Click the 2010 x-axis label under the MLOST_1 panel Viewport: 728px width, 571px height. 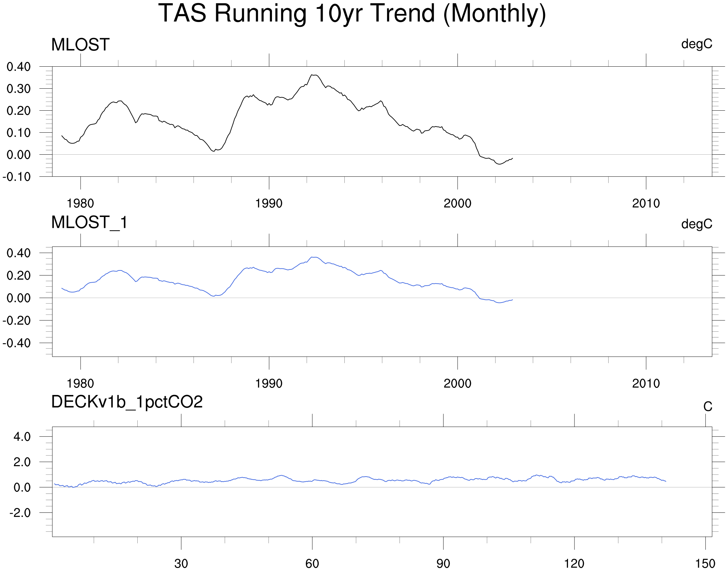(646, 383)
